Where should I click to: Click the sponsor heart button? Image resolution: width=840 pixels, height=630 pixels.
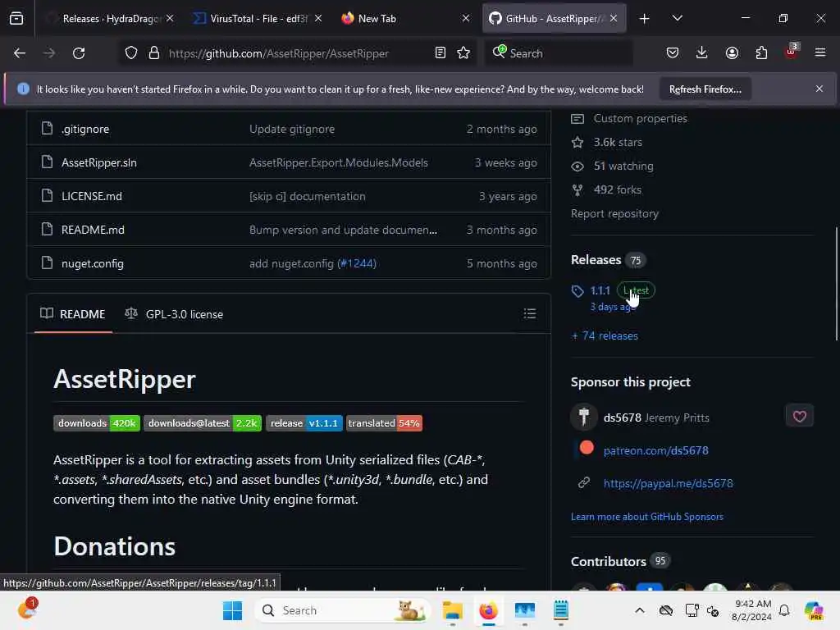click(x=799, y=416)
